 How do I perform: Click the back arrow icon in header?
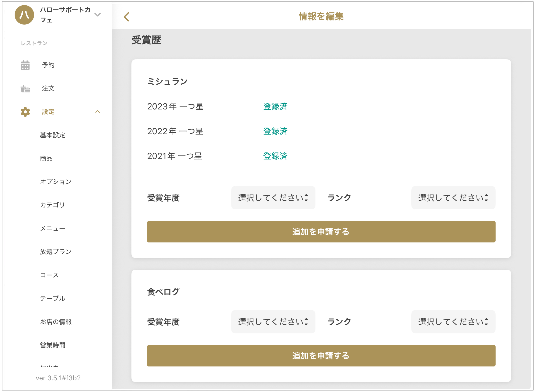point(126,17)
